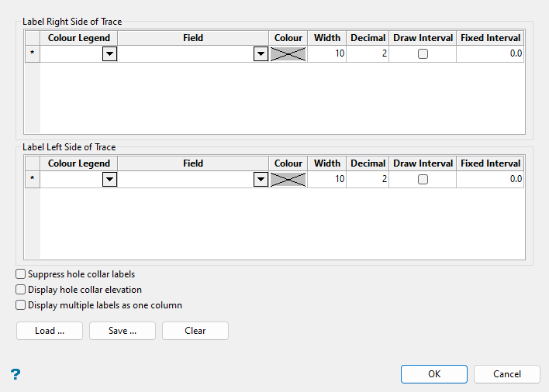
Task: Enable Display multiple labels as one column
Action: tap(21, 305)
